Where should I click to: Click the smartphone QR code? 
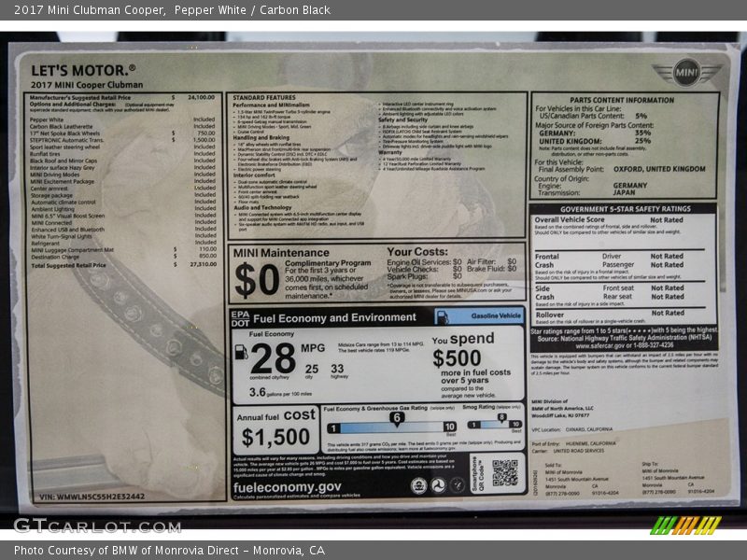pyautogui.click(x=504, y=473)
